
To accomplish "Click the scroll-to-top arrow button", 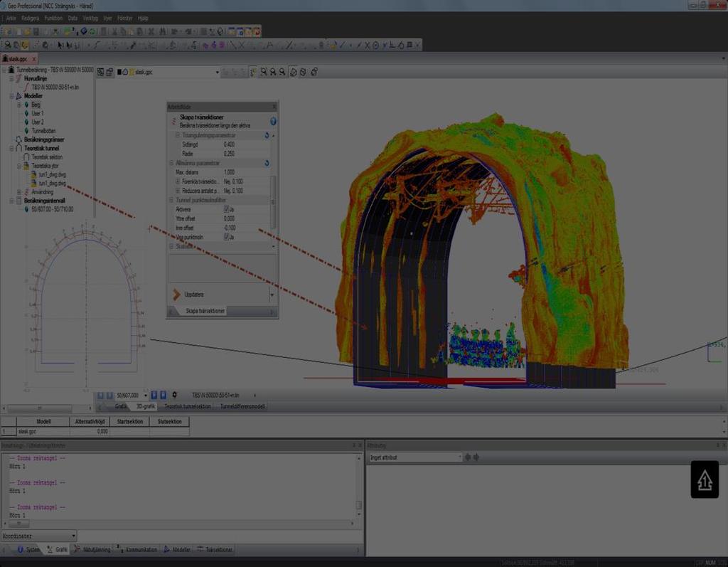I will click(x=705, y=479).
